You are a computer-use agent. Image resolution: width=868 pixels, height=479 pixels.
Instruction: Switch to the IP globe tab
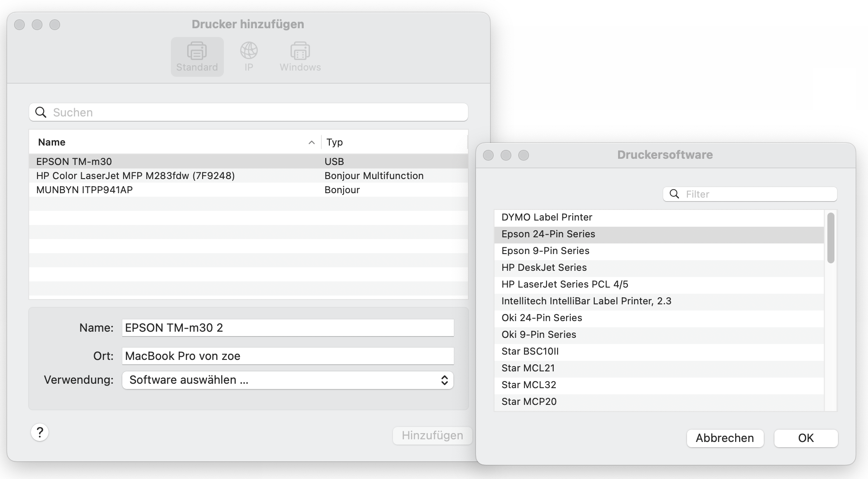[x=249, y=51]
